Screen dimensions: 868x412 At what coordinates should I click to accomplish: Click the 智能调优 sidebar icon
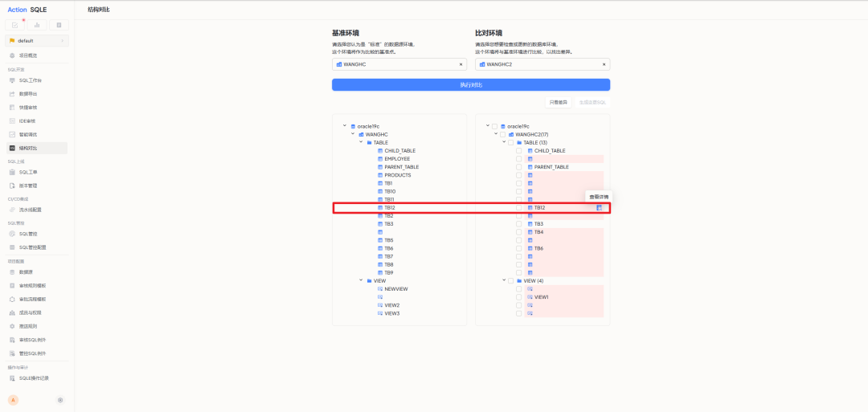(x=12, y=134)
